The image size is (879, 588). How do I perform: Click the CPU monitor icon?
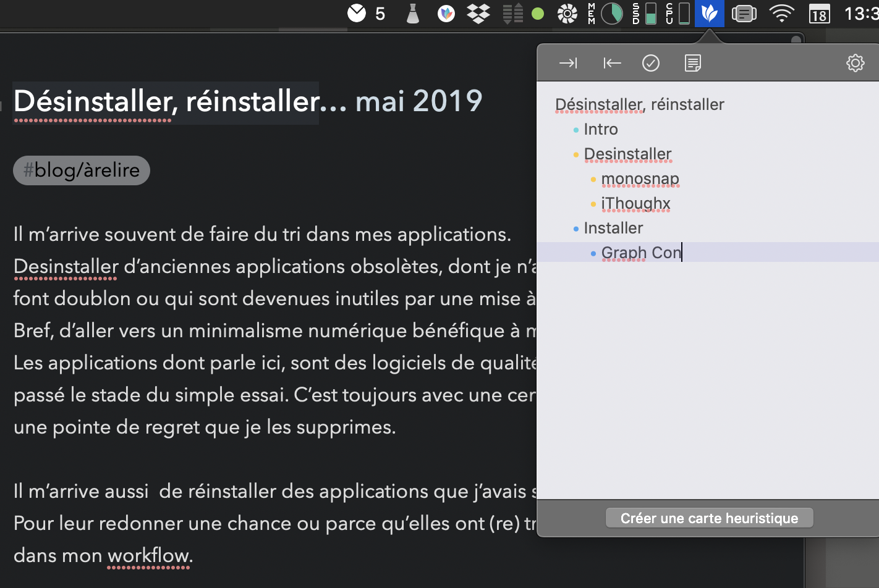tap(677, 13)
